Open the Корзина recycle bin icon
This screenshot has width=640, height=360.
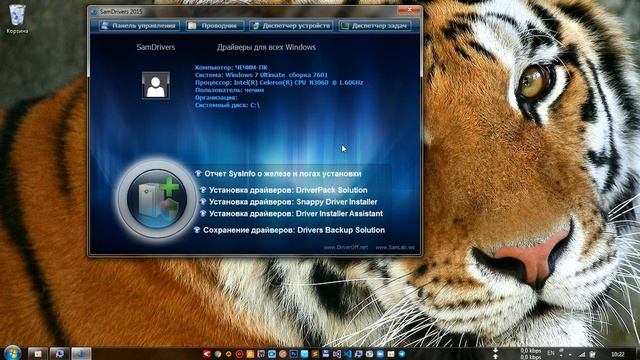pyautogui.click(x=17, y=19)
